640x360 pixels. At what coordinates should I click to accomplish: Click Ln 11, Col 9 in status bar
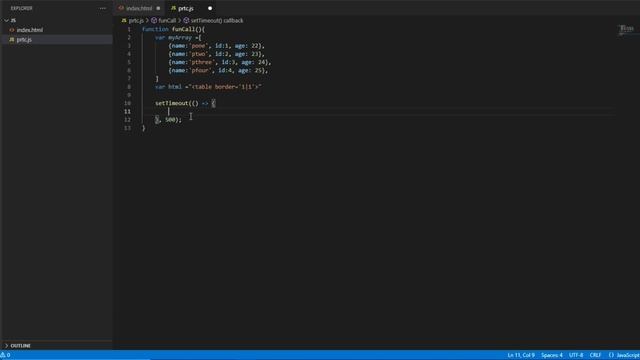(521, 355)
